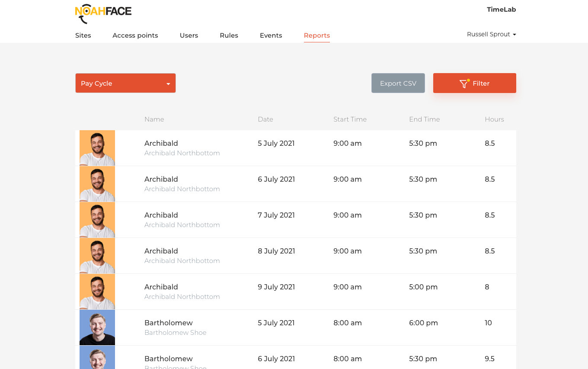
Task: Click the filter indicator dot above the funnel
Action: point(468,80)
